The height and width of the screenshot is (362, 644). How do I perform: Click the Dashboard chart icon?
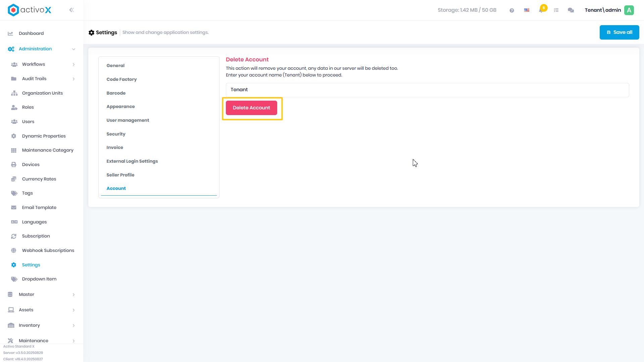pyautogui.click(x=10, y=34)
